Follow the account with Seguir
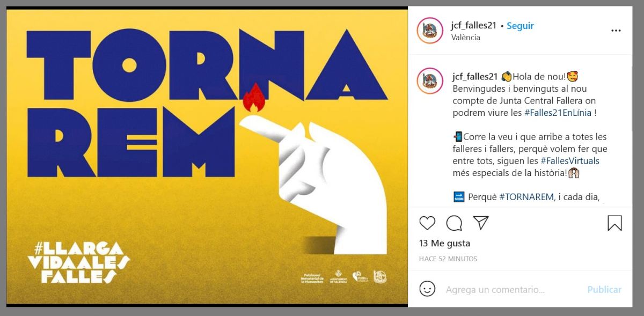 click(x=520, y=26)
